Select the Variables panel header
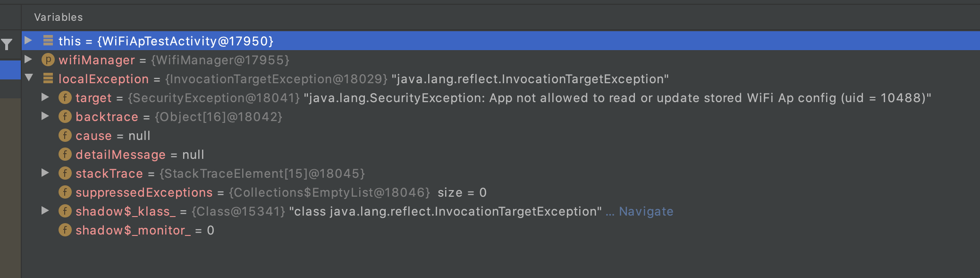 tap(59, 17)
